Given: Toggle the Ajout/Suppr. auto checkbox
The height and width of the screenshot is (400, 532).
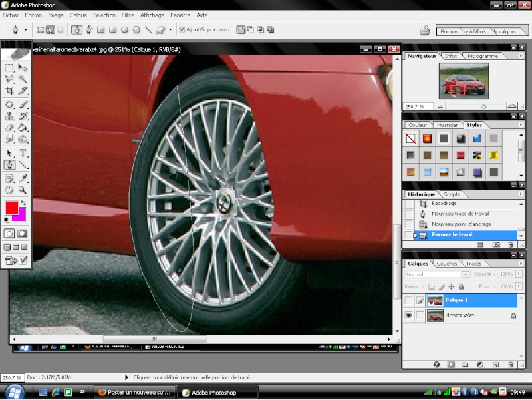Looking at the screenshot, I should click(182, 29).
